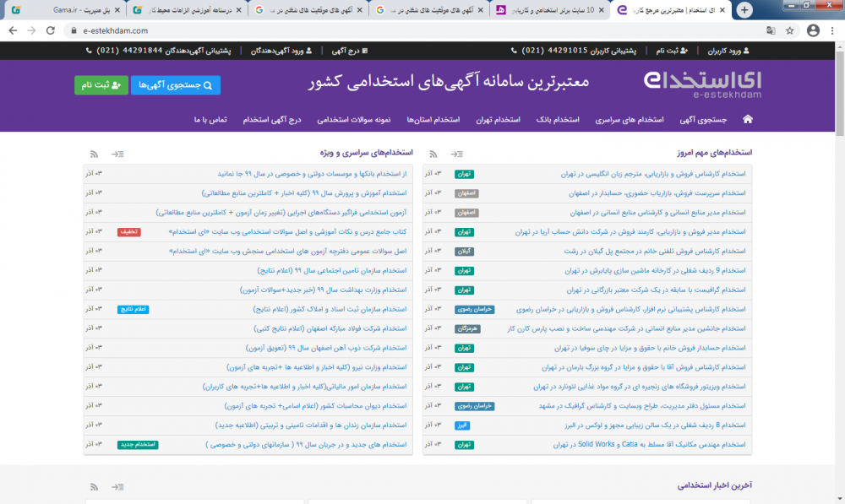This screenshot has width=845, height=504.
Task: Click ورود آگهی‌دهندگان in top bar
Action: coord(281,51)
